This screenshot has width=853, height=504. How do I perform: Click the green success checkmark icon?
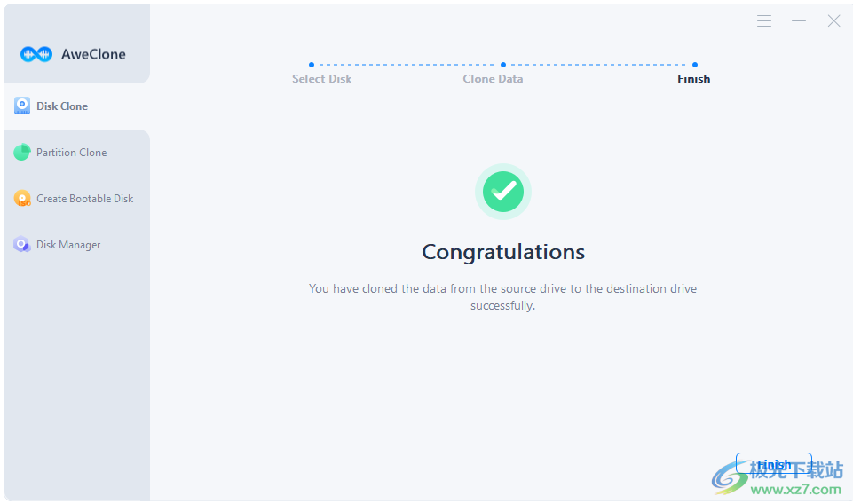tap(503, 192)
